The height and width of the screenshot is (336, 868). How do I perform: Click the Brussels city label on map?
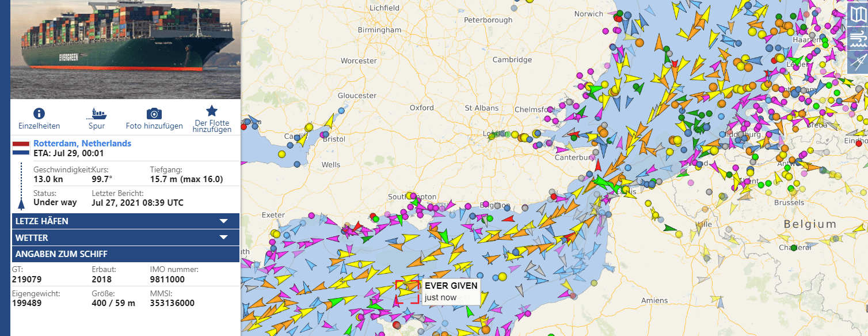point(789,203)
